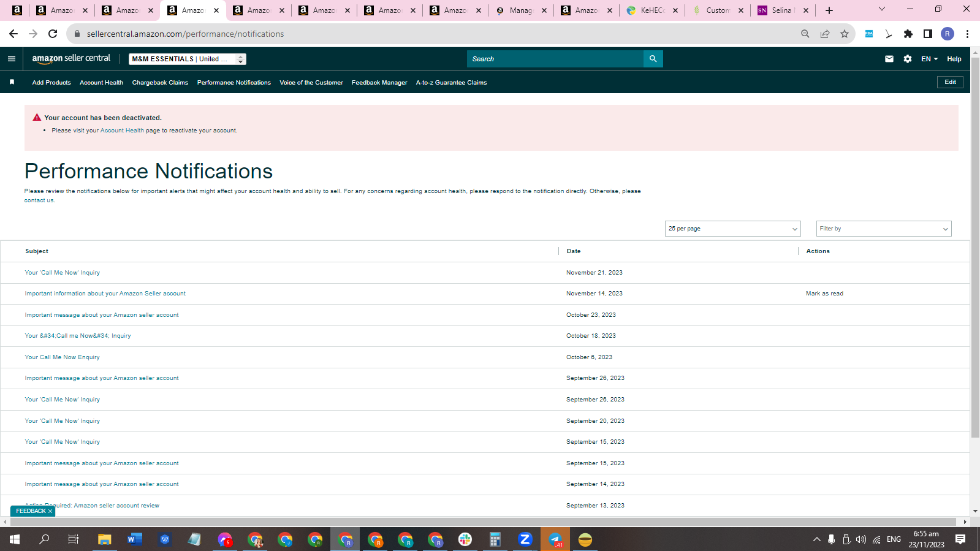Screen dimensions: 980x551
Task: Open the FBA extension icon
Action: click(x=869, y=34)
